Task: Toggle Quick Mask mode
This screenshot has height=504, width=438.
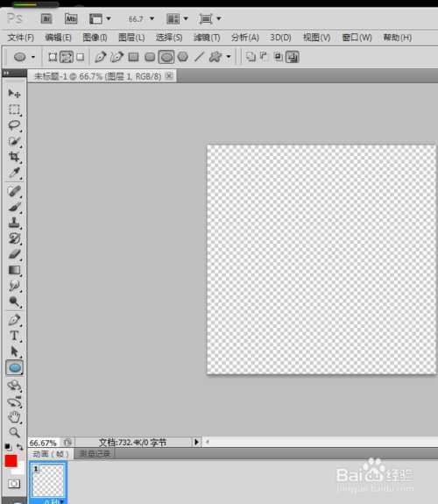Action: point(14,484)
